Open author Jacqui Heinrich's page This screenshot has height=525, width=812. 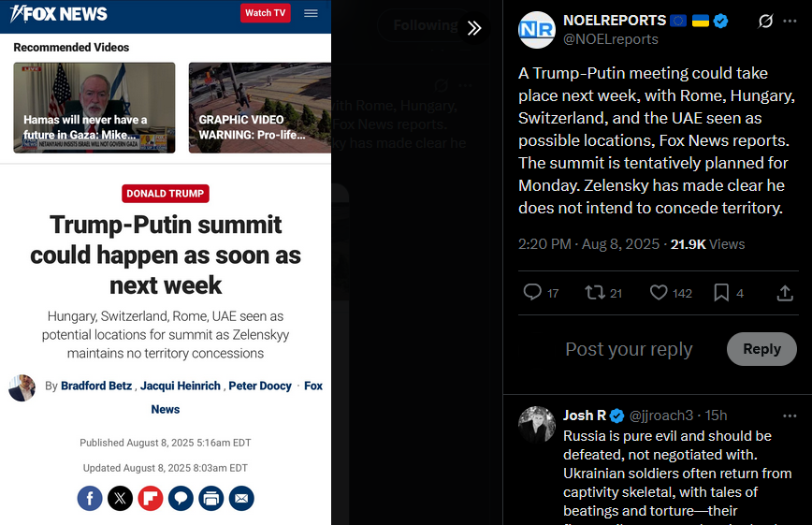181,386
